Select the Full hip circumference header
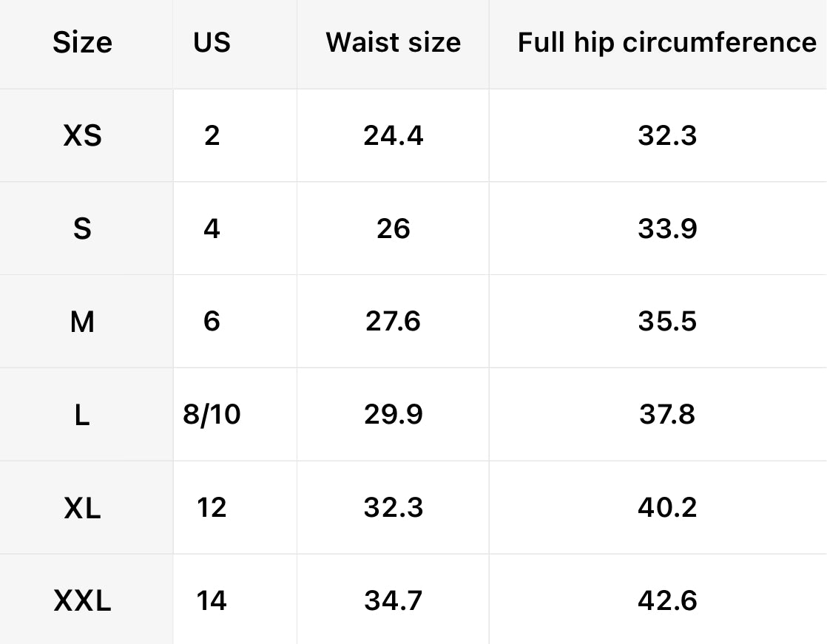Viewport: 827px width, 644px height. (x=666, y=43)
